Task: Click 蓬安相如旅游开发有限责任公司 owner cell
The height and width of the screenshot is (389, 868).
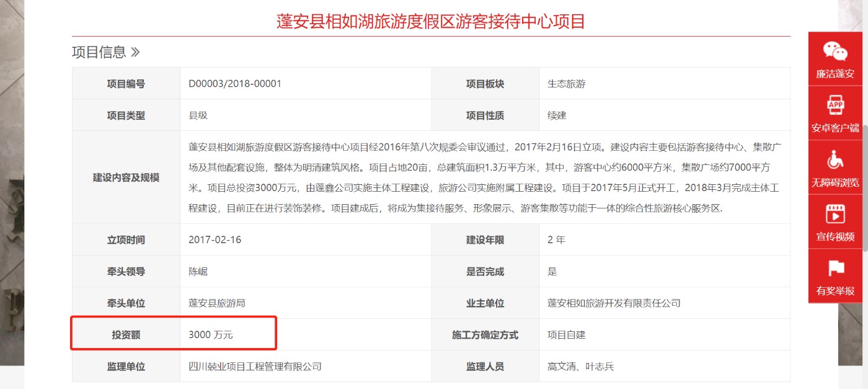Action: [x=614, y=303]
